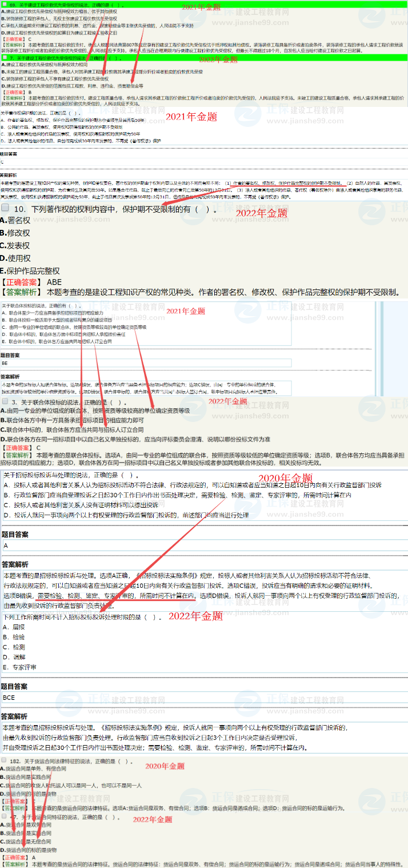Click the 2022年金题 label beside question 10

(261, 213)
